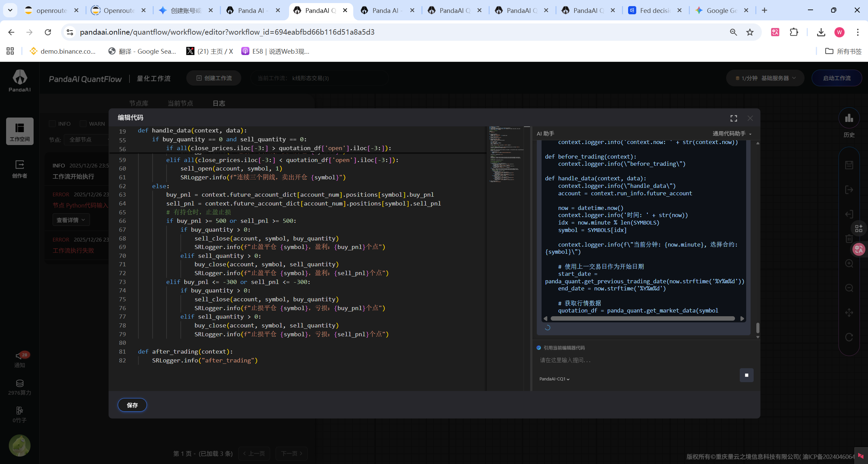The height and width of the screenshot is (464, 868).
Task: Open the 通用代码助手 assistant dropdown
Action: coord(732,133)
